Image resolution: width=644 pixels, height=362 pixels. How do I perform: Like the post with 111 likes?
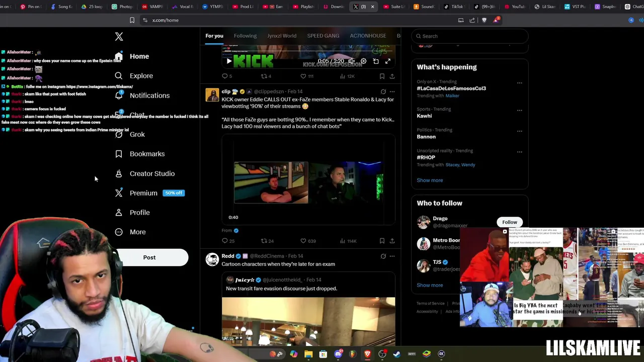coord(306,76)
